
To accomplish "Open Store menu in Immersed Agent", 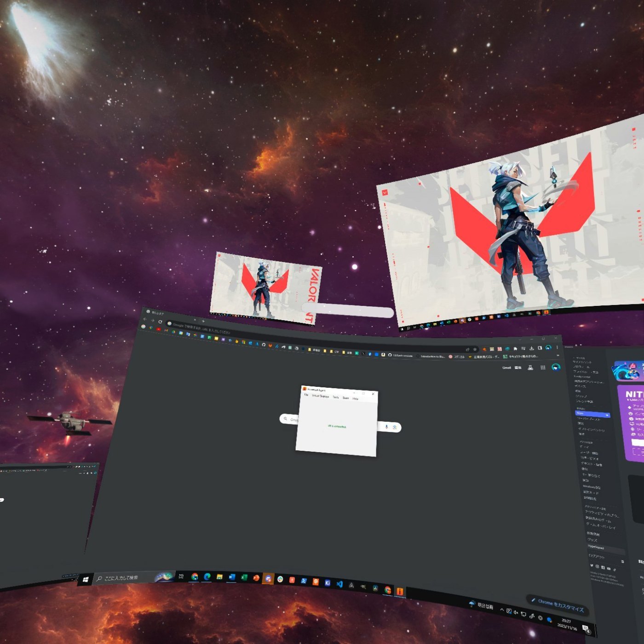I will (345, 398).
